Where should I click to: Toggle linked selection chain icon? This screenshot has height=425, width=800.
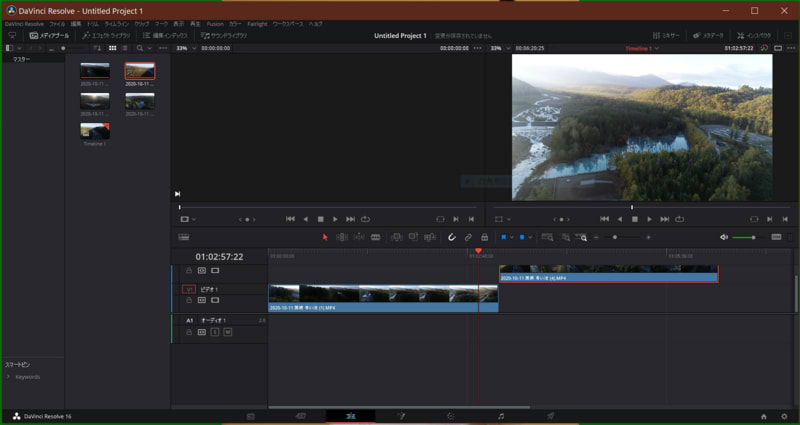click(x=468, y=237)
